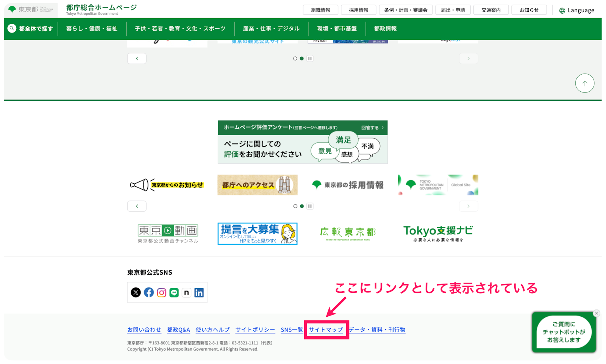606x364 pixels.
Task: Open the Facebook official account
Action: tap(148, 292)
